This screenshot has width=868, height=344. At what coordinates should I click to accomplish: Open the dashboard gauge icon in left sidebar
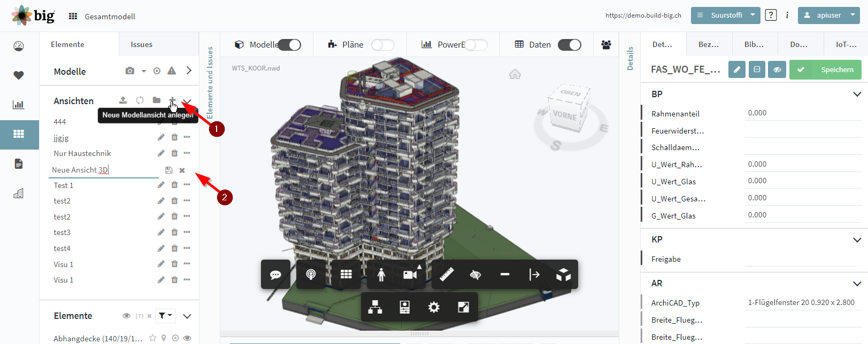[19, 46]
